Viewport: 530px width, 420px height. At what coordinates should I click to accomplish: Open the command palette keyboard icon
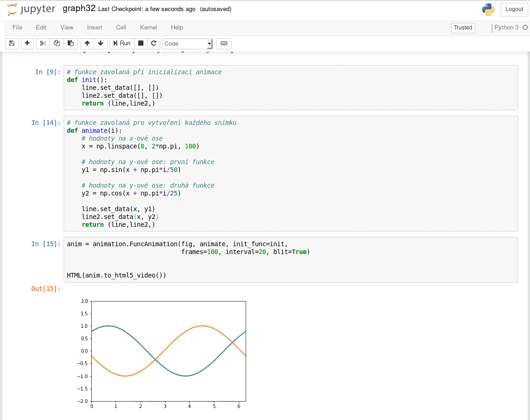(x=224, y=43)
